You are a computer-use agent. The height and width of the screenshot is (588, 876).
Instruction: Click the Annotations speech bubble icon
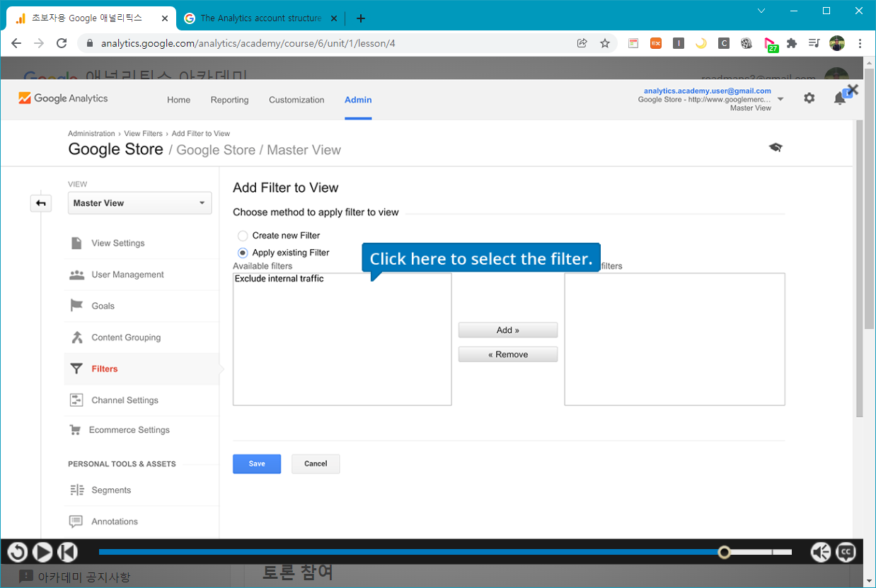(x=76, y=521)
